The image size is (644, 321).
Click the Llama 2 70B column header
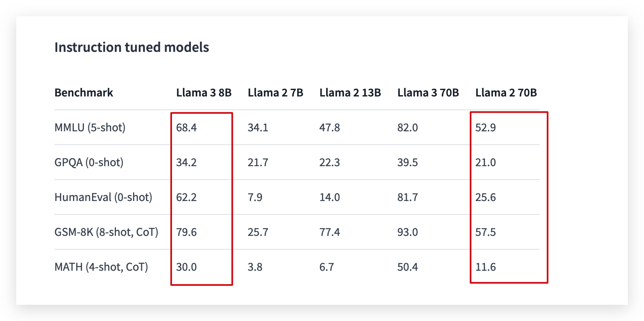pyautogui.click(x=506, y=93)
